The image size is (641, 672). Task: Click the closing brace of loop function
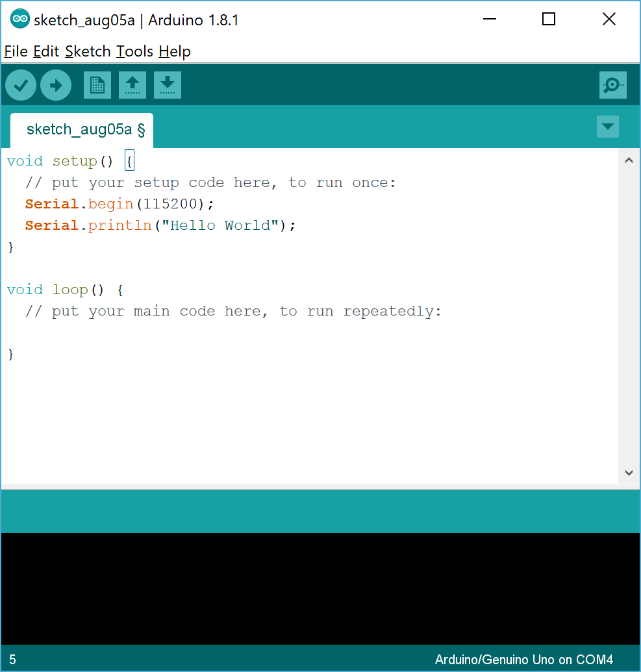point(11,355)
